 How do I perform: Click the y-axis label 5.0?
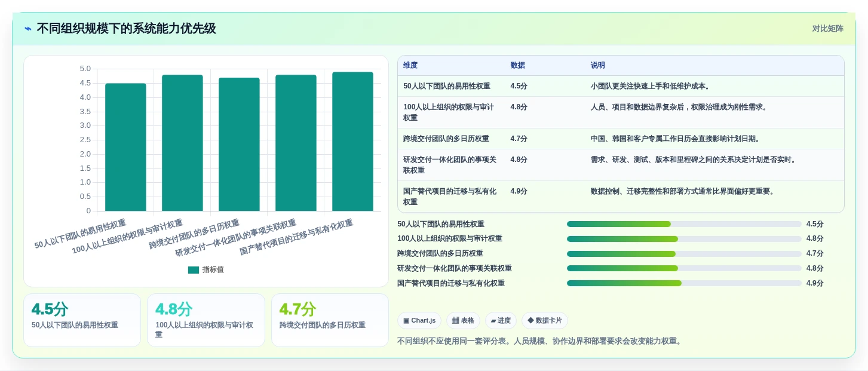coord(85,69)
